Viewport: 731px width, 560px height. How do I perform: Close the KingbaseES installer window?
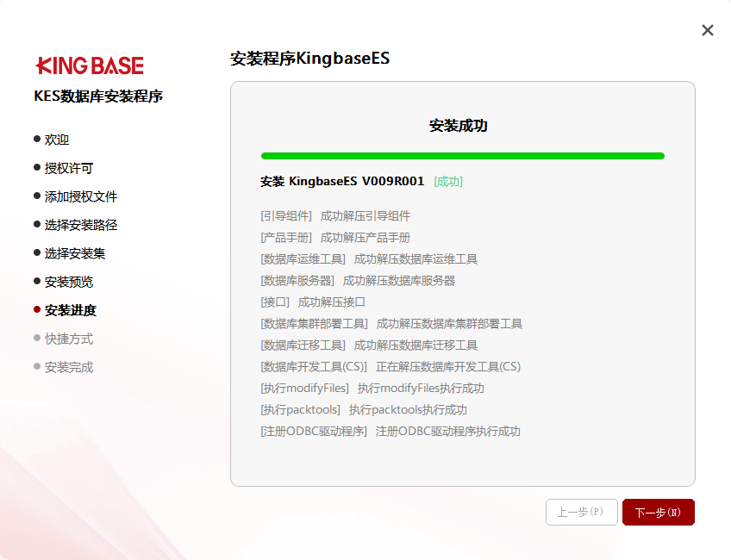click(707, 30)
